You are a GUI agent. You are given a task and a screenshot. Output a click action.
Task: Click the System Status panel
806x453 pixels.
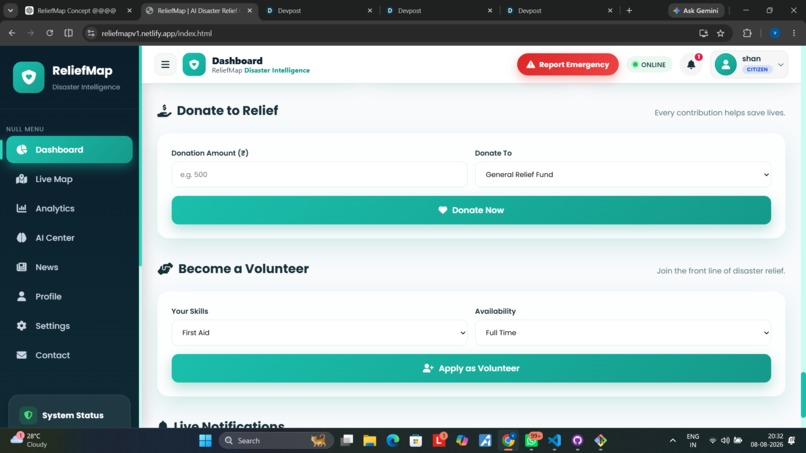coord(69,412)
